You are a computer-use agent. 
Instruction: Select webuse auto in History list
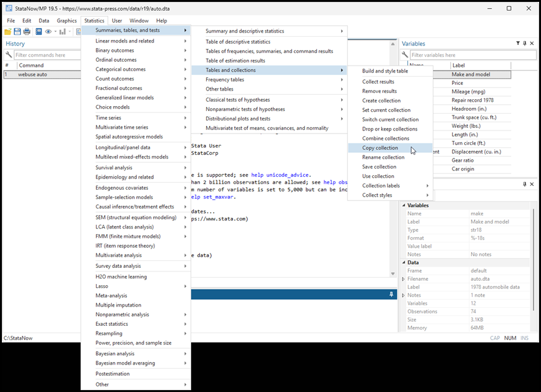click(x=42, y=74)
